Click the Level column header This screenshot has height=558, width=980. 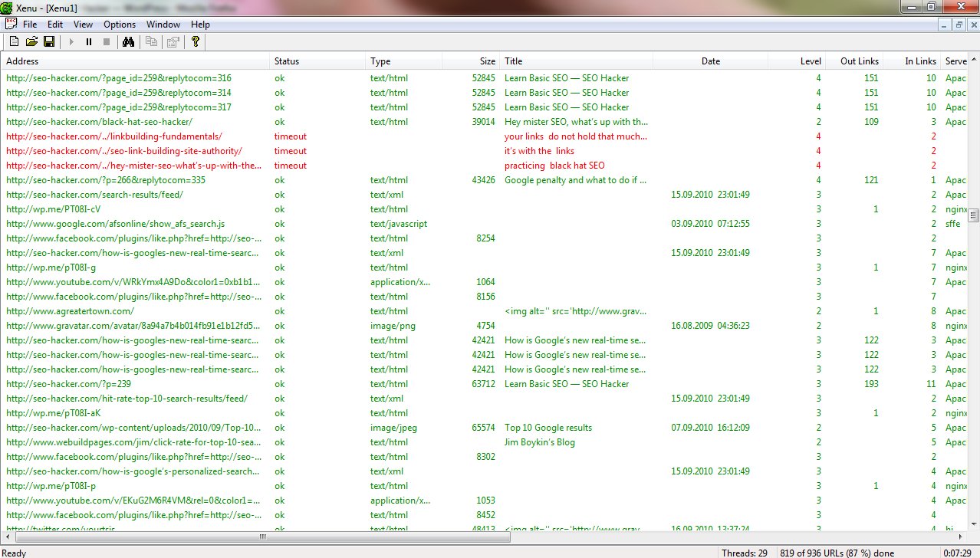(x=811, y=61)
